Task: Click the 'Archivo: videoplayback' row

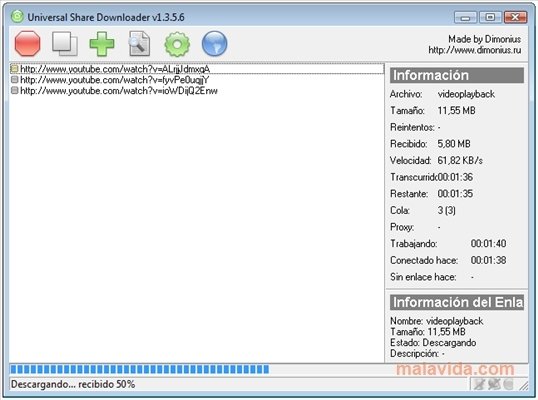Action: (442, 94)
